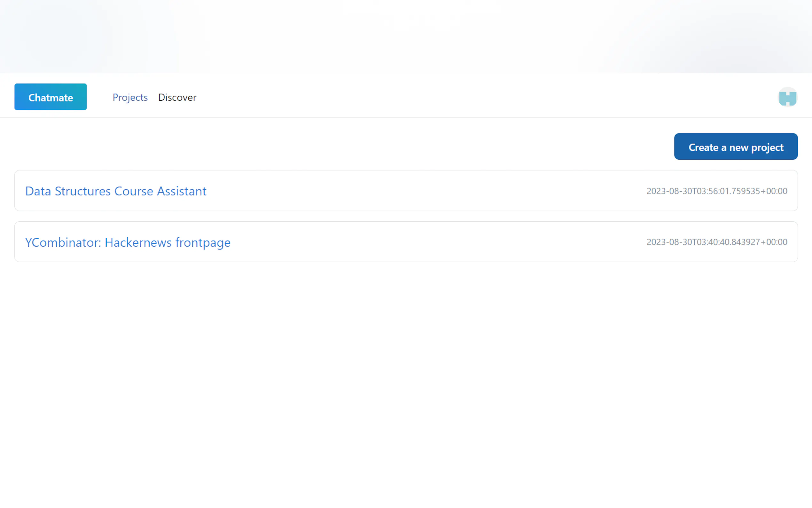
Task: Click the 03:56:01 timestamp on first project
Action: click(x=716, y=191)
